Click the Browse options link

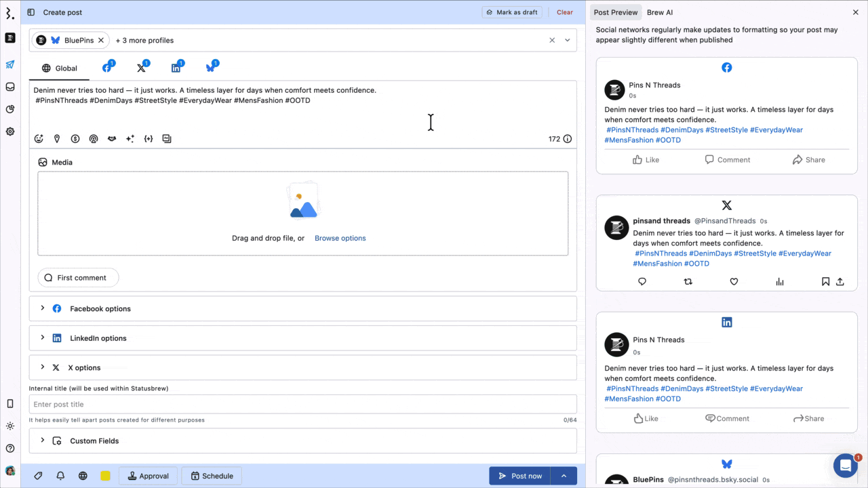point(340,239)
